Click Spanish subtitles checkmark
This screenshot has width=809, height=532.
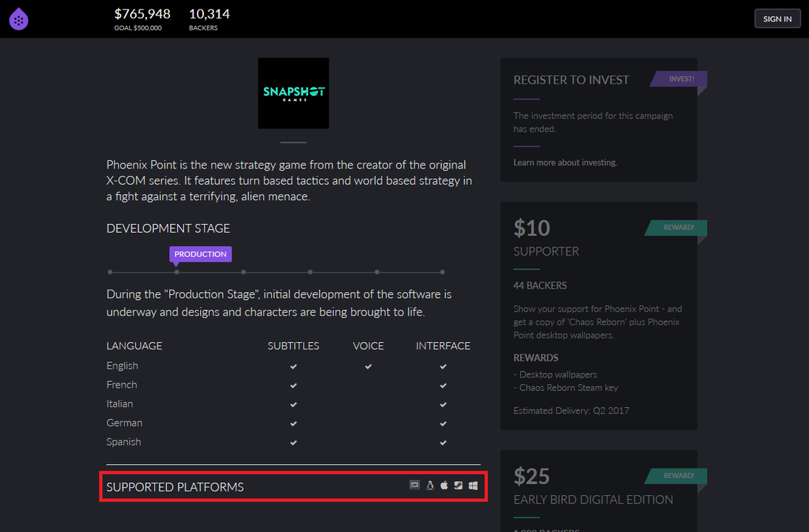293,443
